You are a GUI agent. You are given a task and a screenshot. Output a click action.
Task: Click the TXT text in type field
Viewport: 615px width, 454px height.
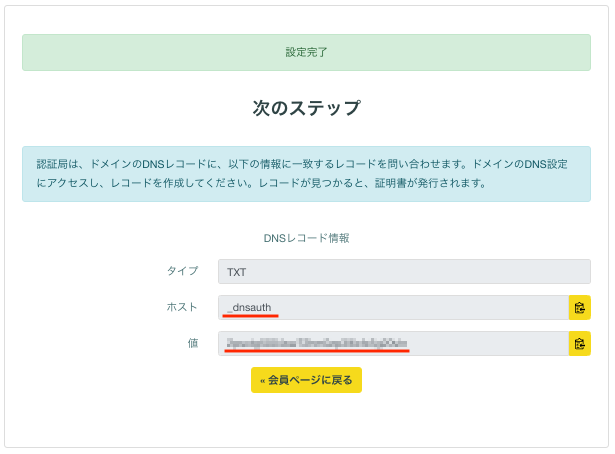tap(237, 272)
